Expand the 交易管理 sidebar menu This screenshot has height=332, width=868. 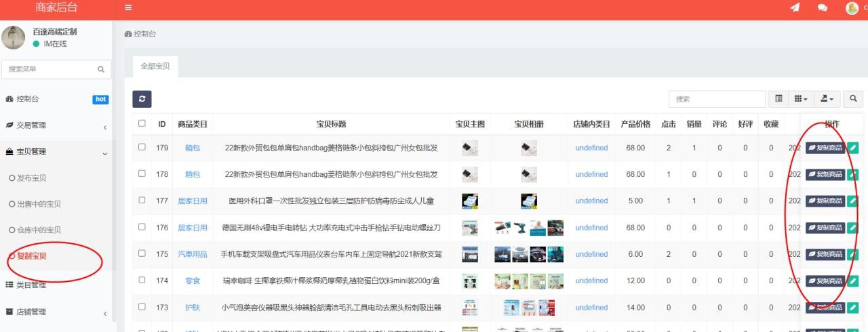pos(56,125)
